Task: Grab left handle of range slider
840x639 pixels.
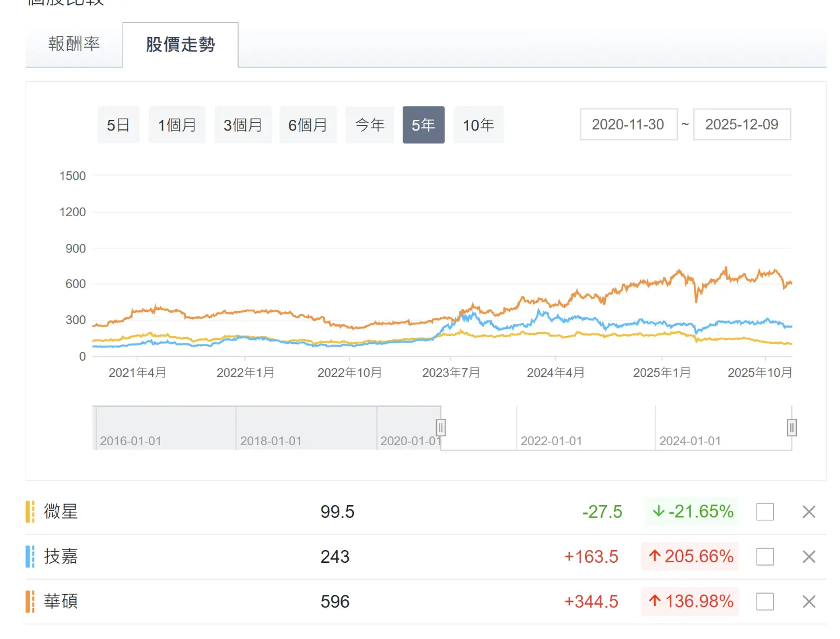Action: 441,428
